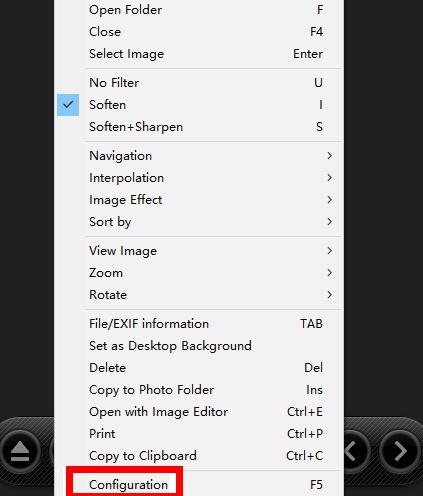Viewport: 423px width, 496px height.
Task: Show File/EXIF information
Action: (x=200, y=324)
